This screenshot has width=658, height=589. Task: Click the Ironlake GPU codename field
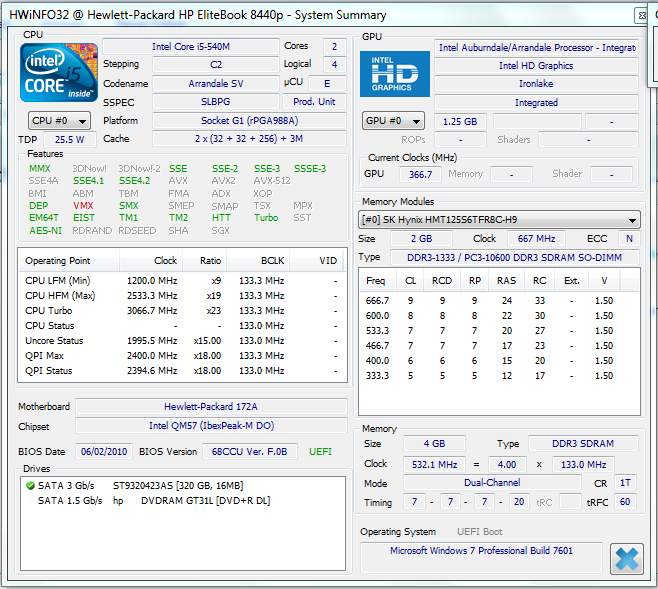point(536,84)
